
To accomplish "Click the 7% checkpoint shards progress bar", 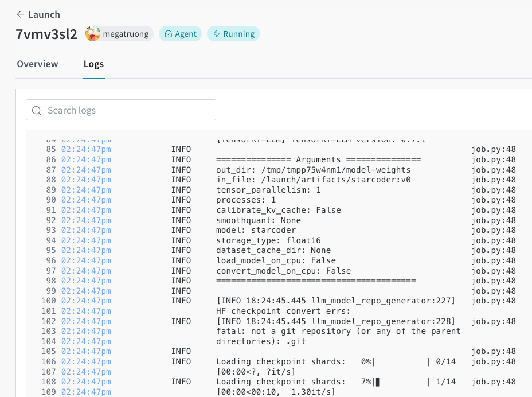I will [402, 382].
